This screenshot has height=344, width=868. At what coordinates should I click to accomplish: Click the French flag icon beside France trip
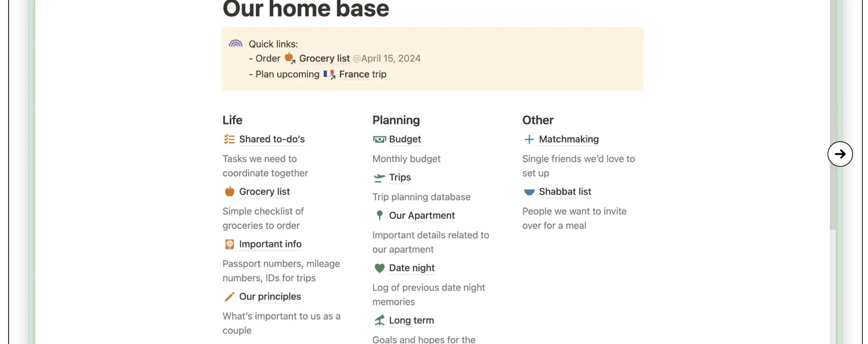pos(328,74)
